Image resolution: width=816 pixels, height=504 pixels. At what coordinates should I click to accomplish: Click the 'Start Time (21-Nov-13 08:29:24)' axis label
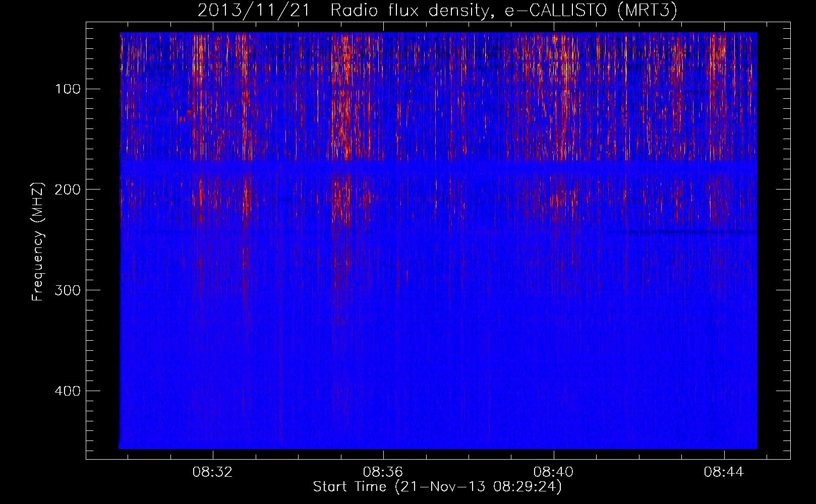coord(437,487)
